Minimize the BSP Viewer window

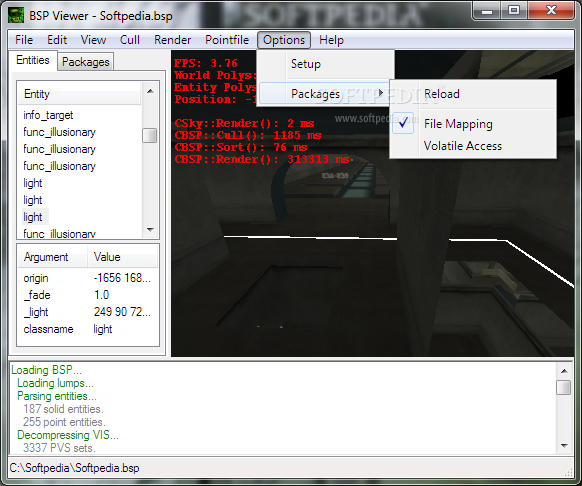coord(487,10)
